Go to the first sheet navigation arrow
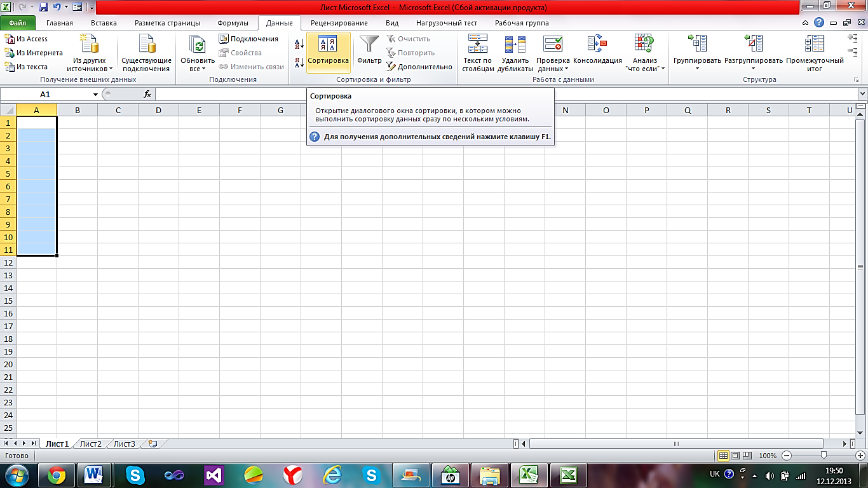Image resolution: width=868 pixels, height=488 pixels. coord(7,444)
